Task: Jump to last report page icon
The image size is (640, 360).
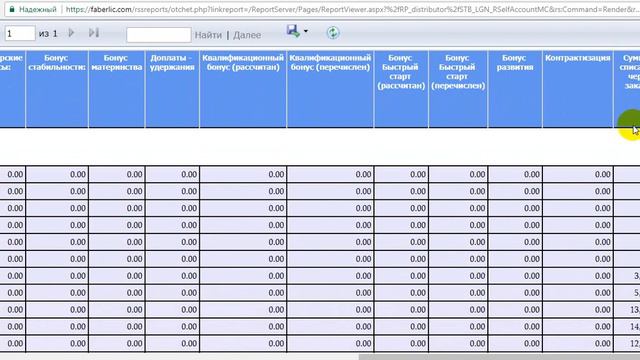Action: click(x=94, y=33)
